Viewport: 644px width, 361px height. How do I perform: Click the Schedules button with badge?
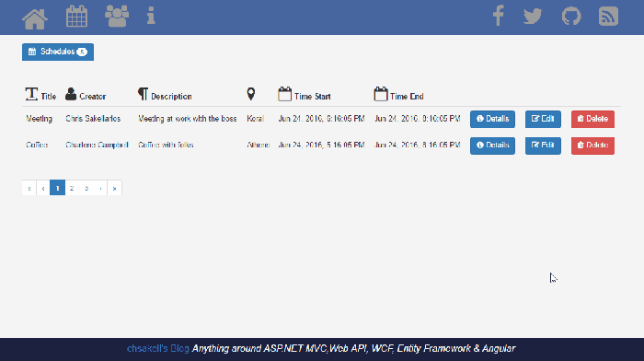(58, 52)
